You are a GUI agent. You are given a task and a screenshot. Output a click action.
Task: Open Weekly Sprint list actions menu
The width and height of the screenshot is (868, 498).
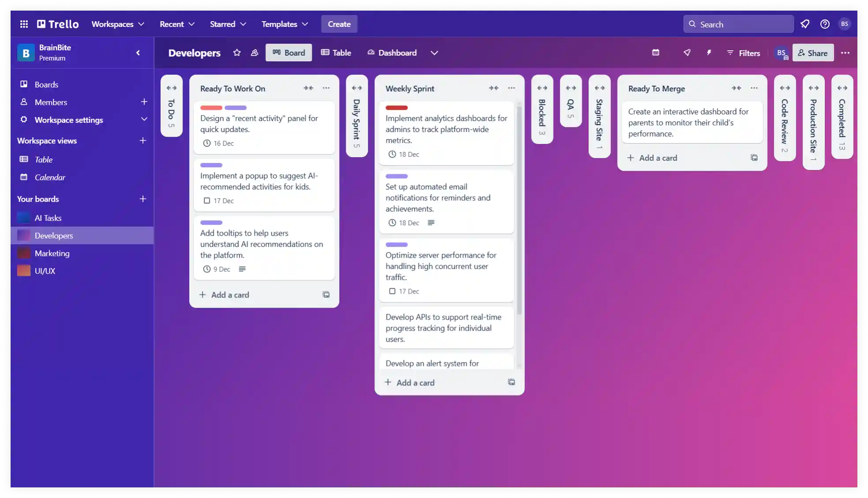tap(511, 88)
